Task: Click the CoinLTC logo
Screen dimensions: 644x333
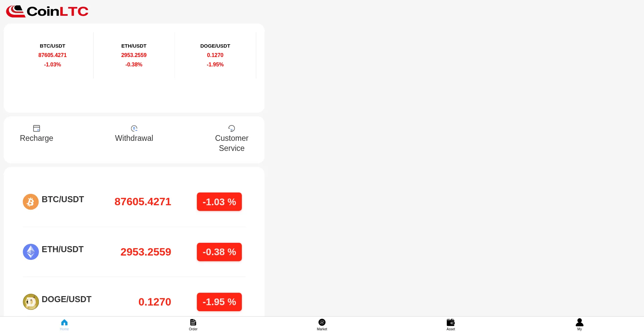Action: (x=47, y=11)
